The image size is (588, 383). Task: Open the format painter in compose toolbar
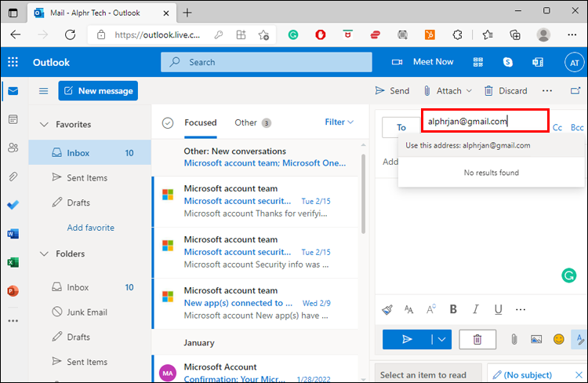[387, 309]
